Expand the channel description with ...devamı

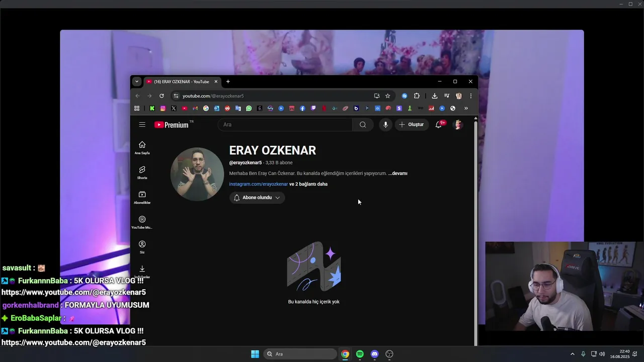coord(398,173)
